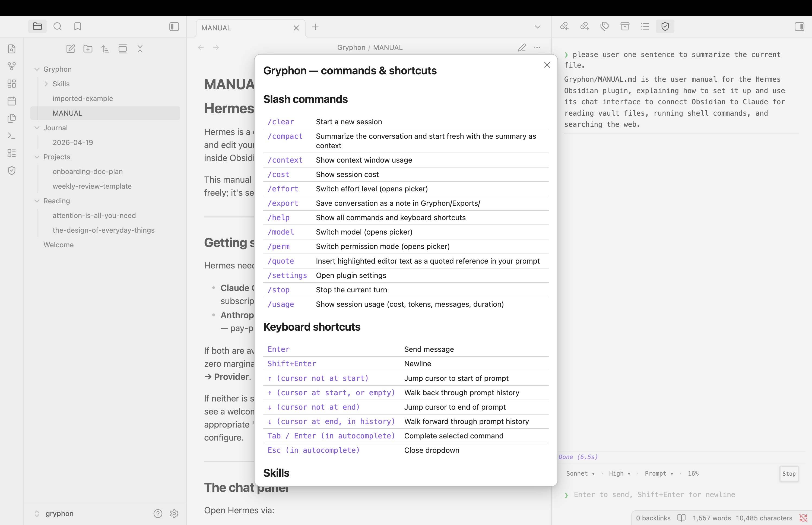
Task: Collapse the Projects folder
Action: coord(37,157)
